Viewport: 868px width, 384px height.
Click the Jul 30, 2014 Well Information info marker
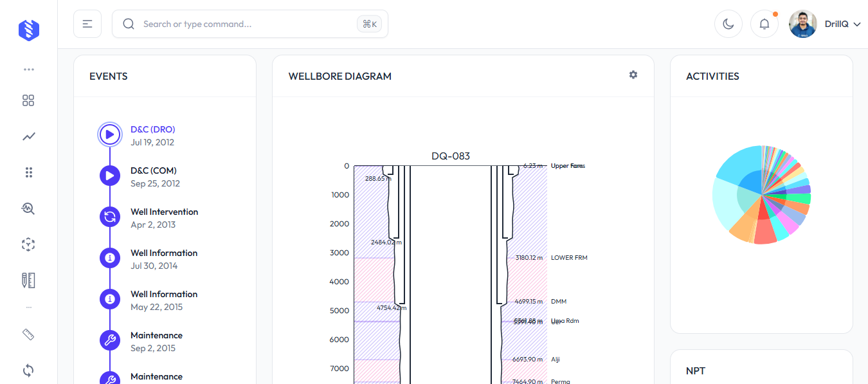pyautogui.click(x=110, y=258)
